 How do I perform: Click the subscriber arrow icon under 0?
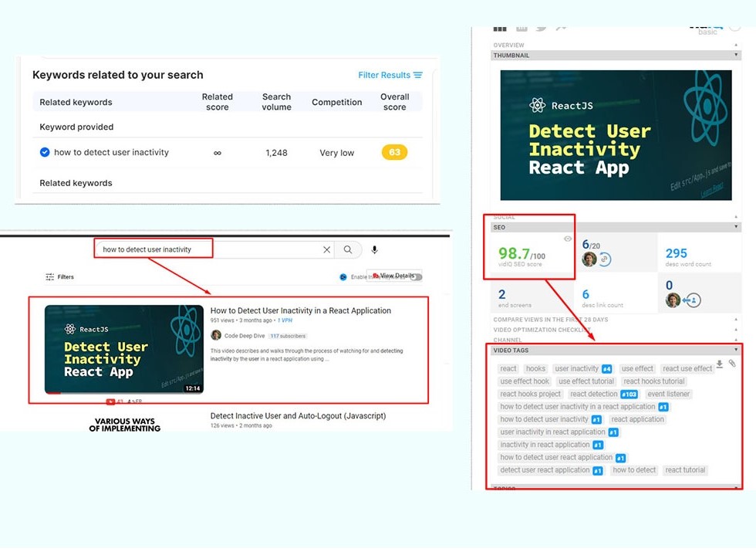point(693,300)
